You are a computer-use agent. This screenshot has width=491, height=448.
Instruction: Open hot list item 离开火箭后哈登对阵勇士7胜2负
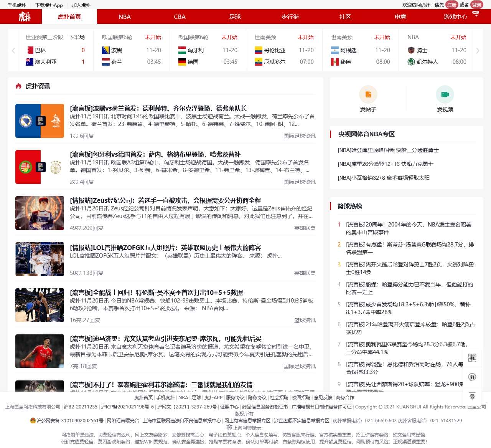click(x=410, y=268)
